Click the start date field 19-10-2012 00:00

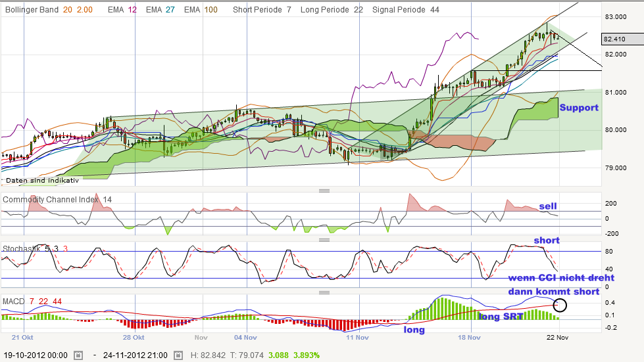coord(36,355)
